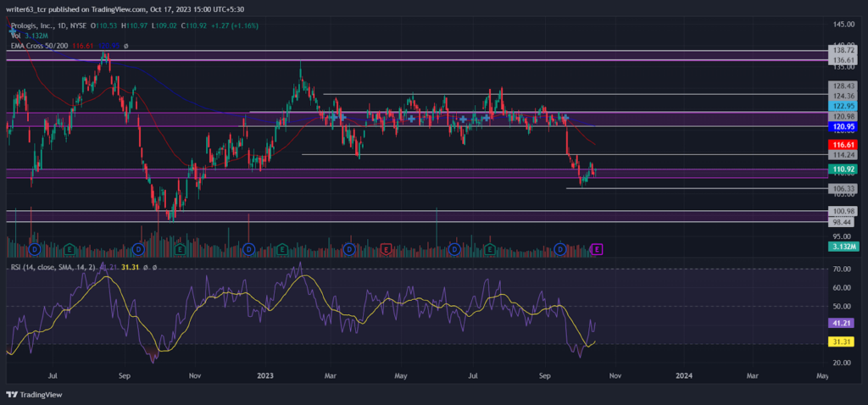The width and height of the screenshot is (868, 405).
Task: Click the 145.00 price scale label
Action: [843, 25]
